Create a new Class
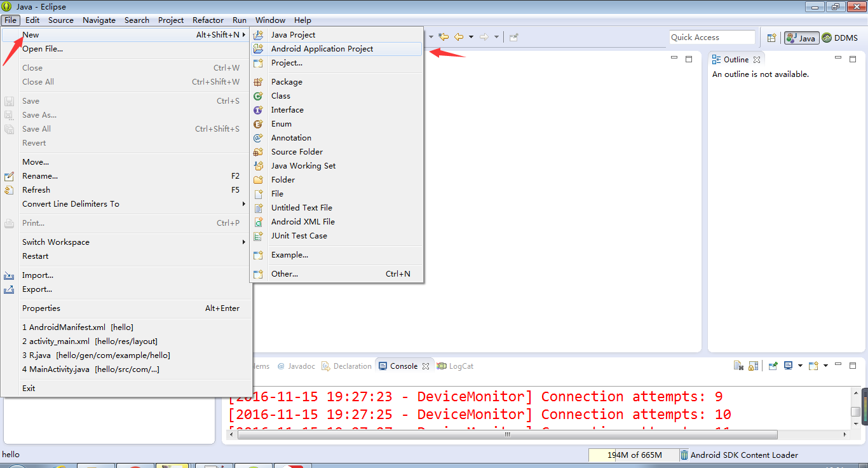The image size is (868, 468). 337,96
